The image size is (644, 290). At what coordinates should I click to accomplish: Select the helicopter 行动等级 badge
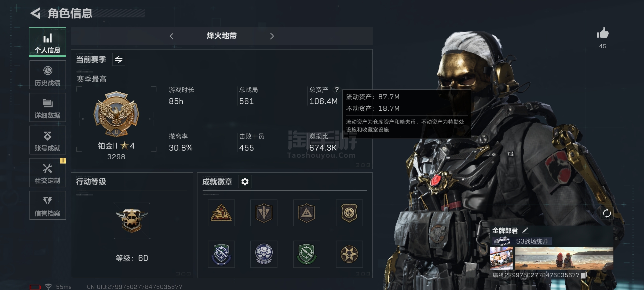132,221
